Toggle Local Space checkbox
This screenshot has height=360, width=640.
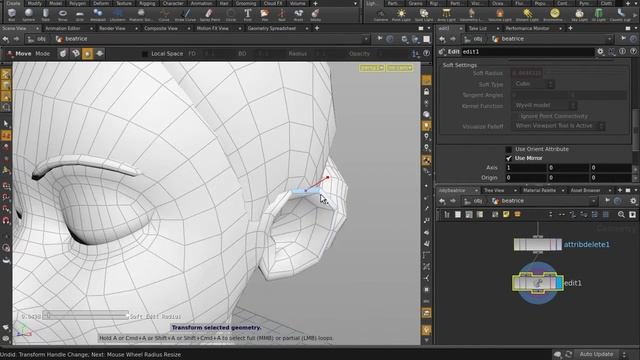144,54
